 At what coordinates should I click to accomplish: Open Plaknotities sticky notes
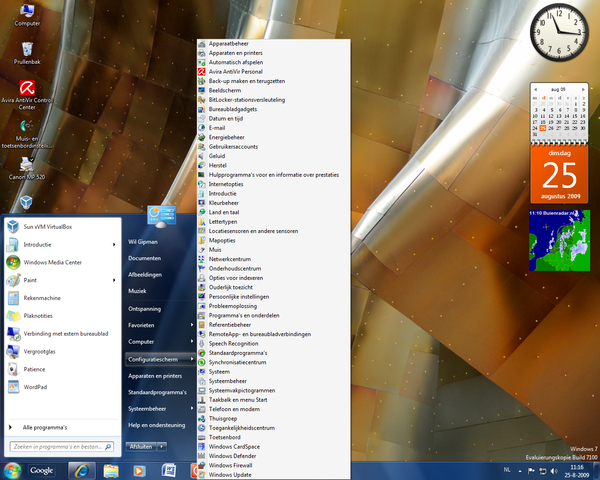point(62,316)
